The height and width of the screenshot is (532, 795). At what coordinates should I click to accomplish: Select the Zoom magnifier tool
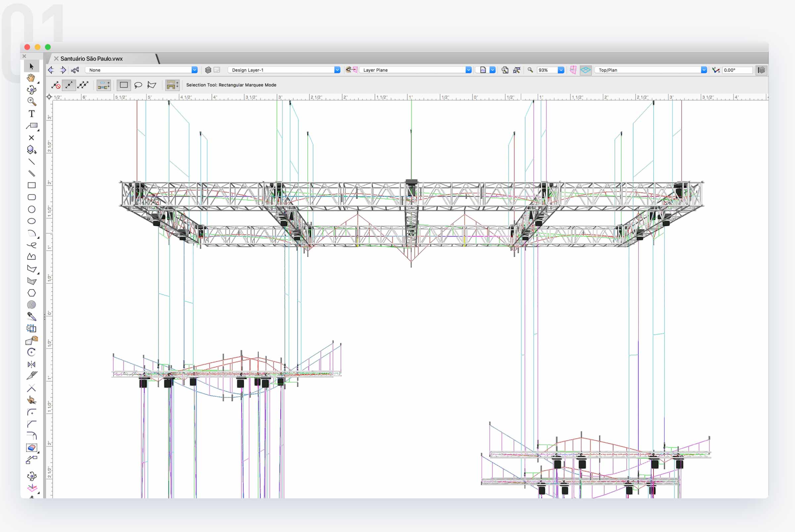tap(31, 101)
